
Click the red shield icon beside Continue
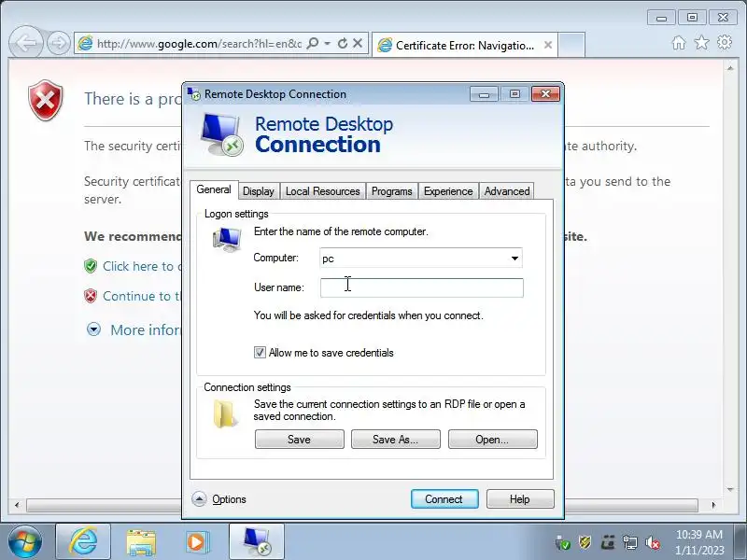tap(91, 296)
